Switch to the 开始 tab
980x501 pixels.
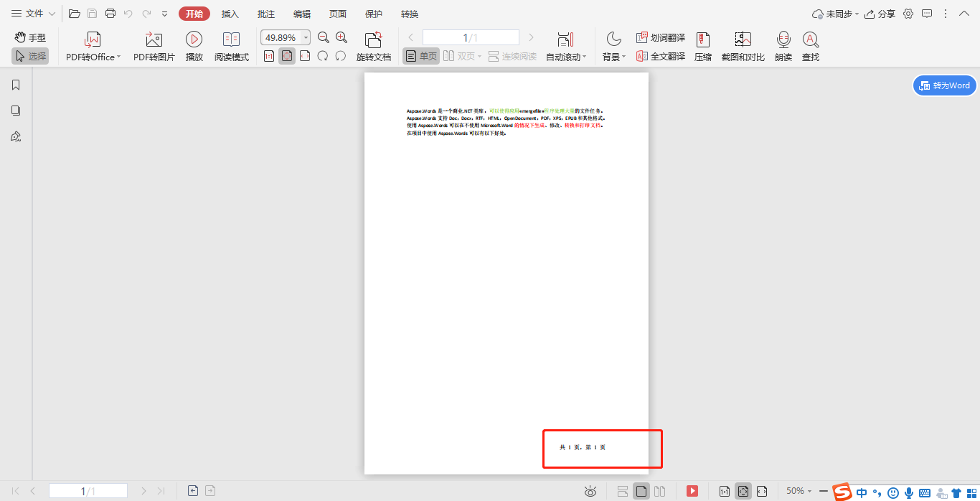pyautogui.click(x=194, y=14)
